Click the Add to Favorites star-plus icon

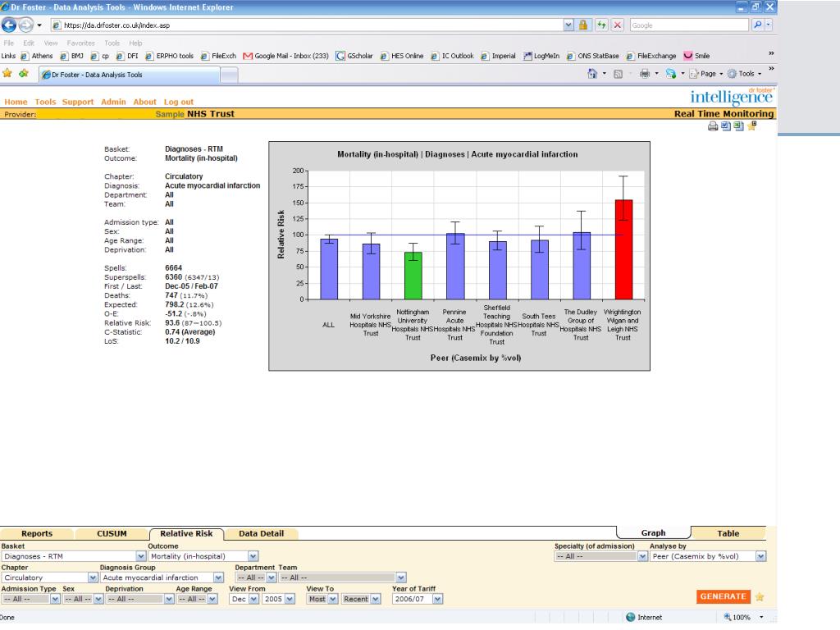[x=24, y=73]
